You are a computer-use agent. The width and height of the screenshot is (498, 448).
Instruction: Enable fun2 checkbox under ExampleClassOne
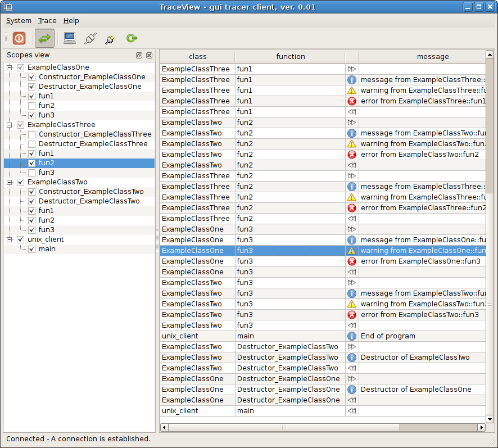[32, 106]
